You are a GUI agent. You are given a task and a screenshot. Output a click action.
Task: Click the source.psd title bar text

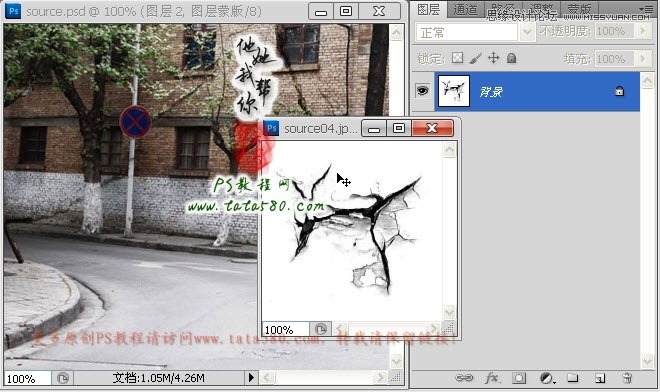click(144, 11)
